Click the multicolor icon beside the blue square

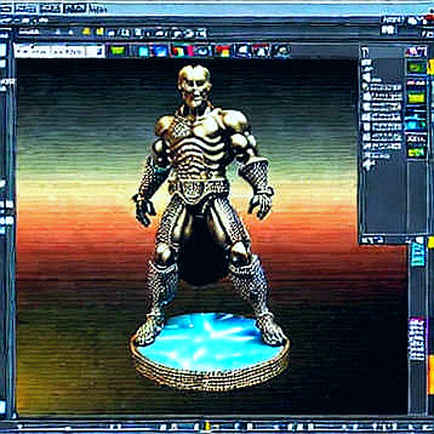(179, 51)
